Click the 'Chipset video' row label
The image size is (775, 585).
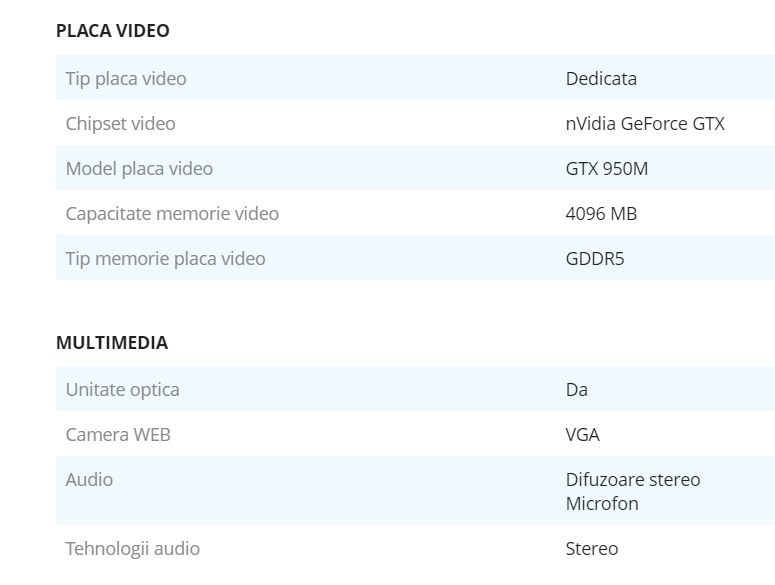[120, 123]
